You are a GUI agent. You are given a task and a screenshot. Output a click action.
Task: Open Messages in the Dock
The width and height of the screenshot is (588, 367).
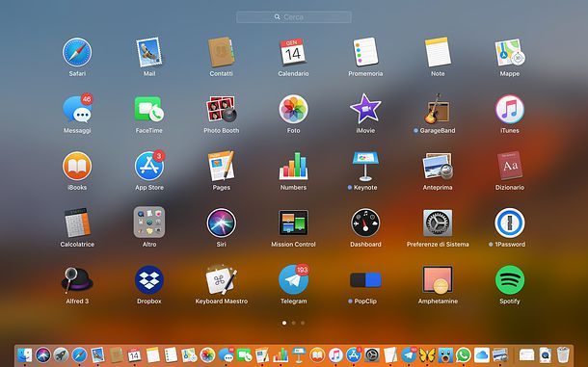227,354
